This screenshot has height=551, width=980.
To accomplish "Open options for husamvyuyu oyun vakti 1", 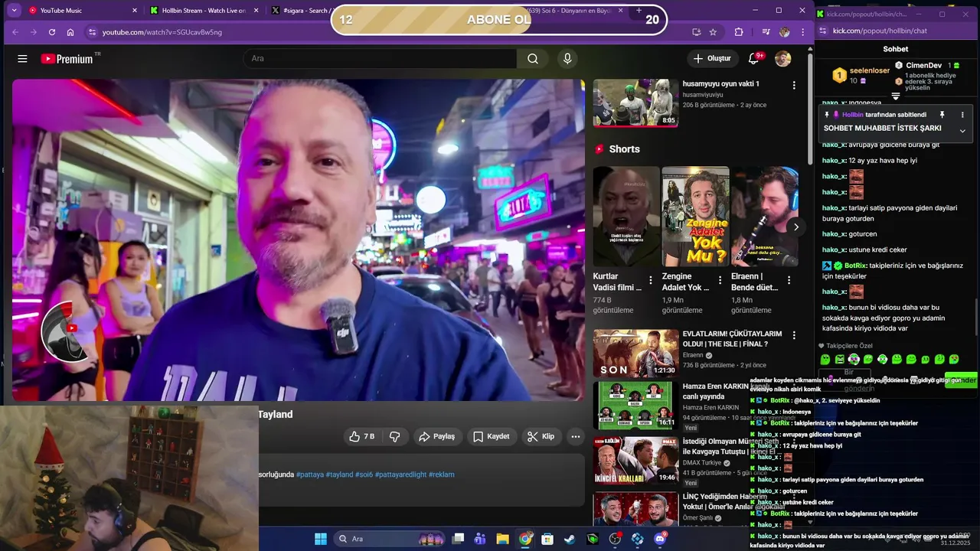I will tap(794, 86).
